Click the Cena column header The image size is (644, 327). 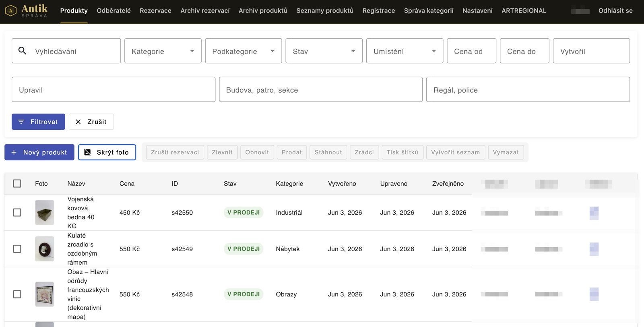point(127,184)
